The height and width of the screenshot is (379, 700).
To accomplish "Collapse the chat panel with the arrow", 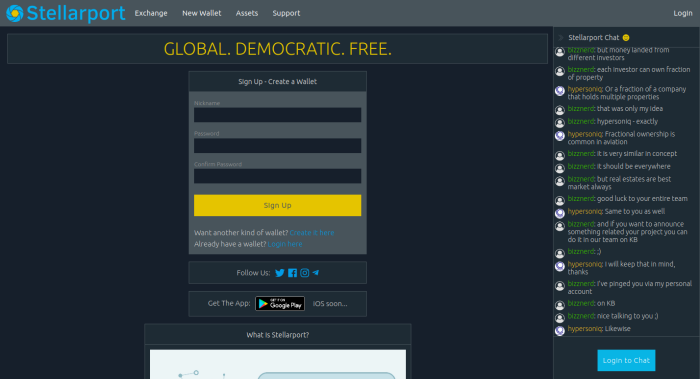I will click(x=561, y=37).
